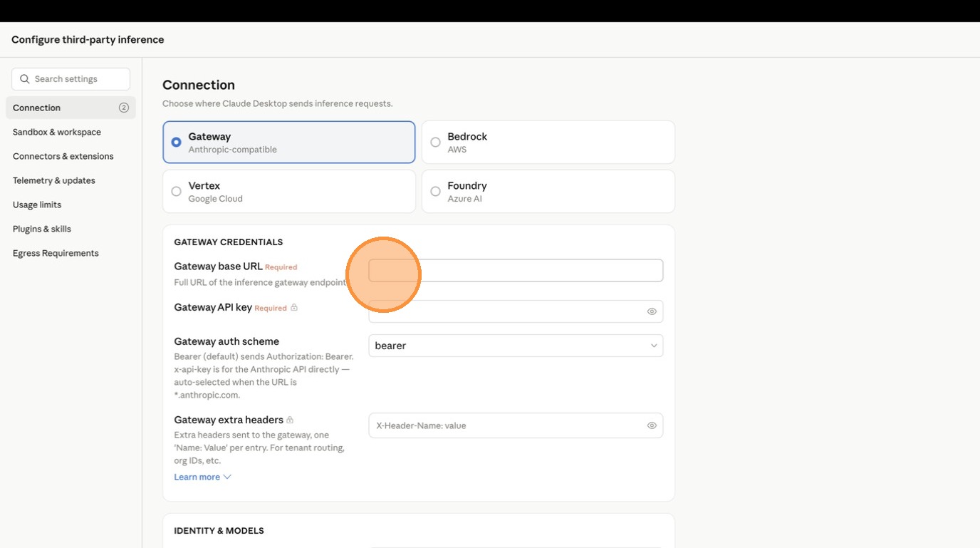
Task: Choose the Bedrock AWS provider
Action: coord(548,143)
